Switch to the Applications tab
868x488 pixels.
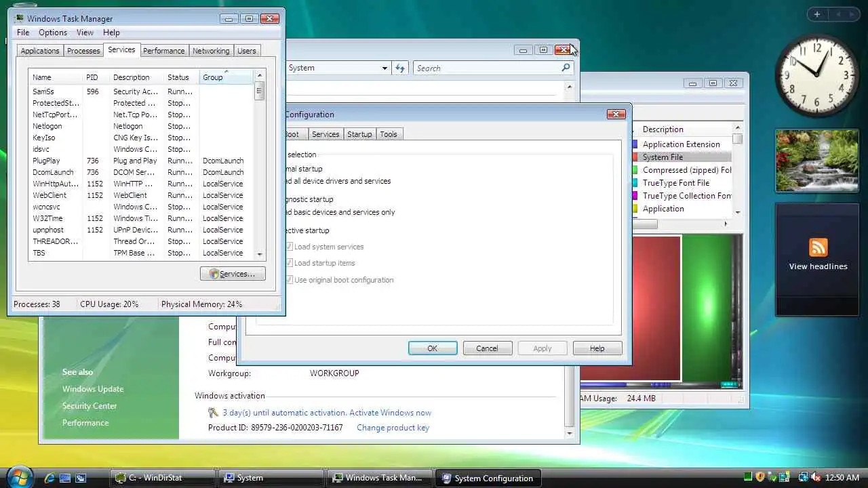pyautogui.click(x=40, y=51)
